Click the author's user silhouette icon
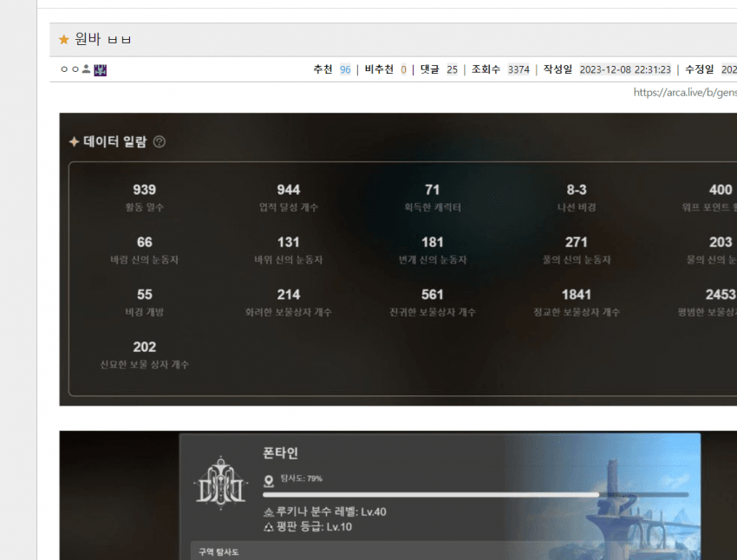This screenshot has height=560, width=737. (86, 69)
